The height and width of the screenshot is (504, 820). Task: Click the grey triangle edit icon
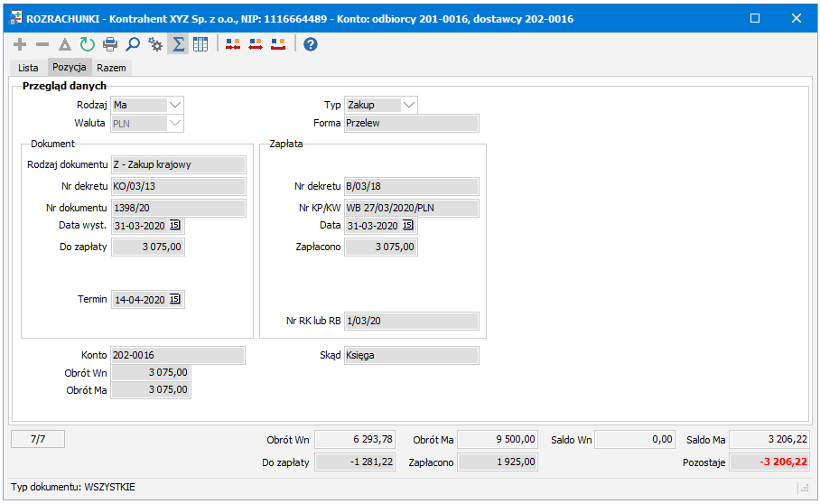[65, 44]
